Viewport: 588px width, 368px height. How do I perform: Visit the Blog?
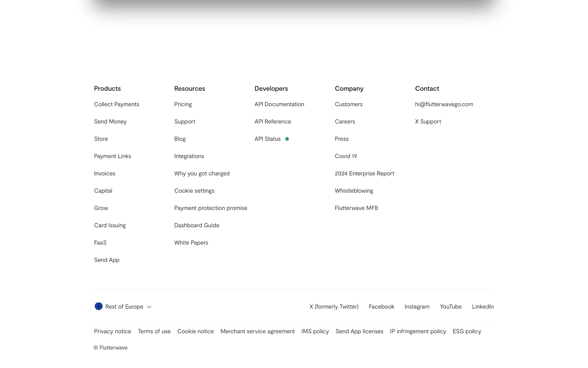[x=180, y=139]
